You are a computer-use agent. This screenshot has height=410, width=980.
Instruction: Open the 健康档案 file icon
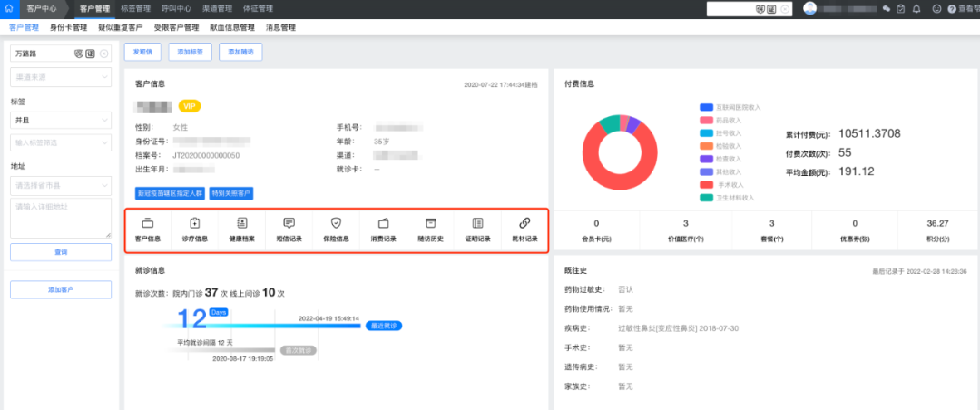coord(242,223)
